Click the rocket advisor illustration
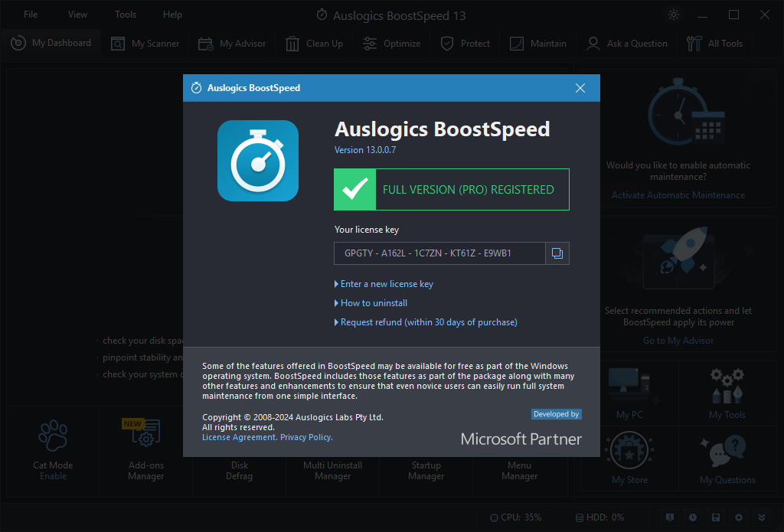Screen dimensions: 784x532 (x=682, y=257)
